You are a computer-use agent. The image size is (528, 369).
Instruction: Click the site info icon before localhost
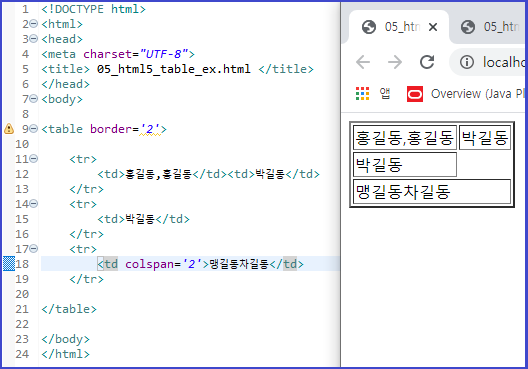pyautogui.click(x=467, y=62)
